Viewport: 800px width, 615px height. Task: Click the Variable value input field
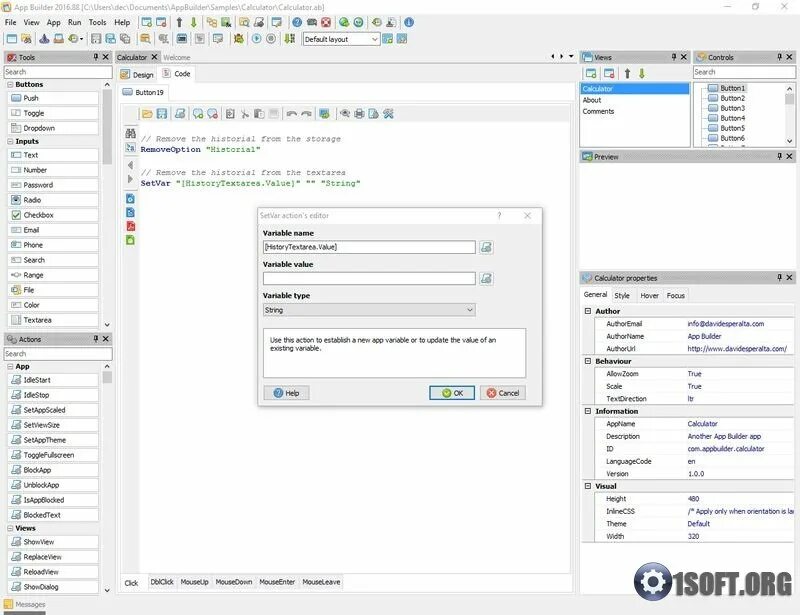tap(369, 279)
